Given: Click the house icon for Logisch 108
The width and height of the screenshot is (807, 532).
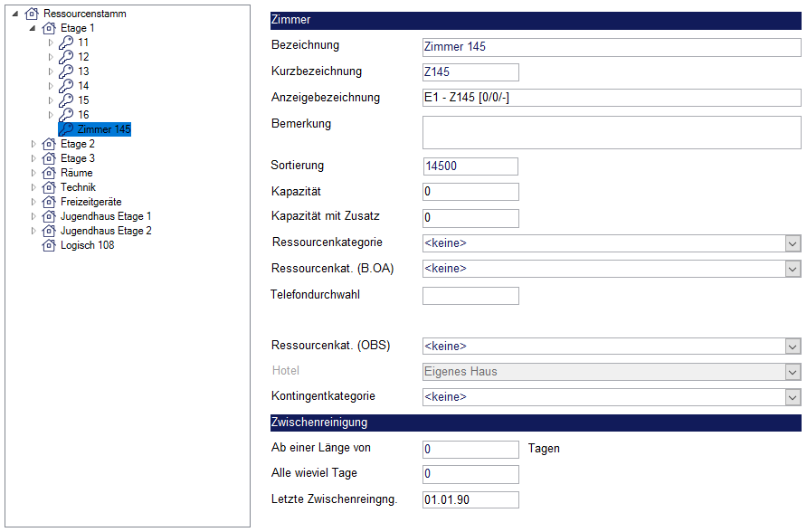Looking at the screenshot, I should [49, 245].
